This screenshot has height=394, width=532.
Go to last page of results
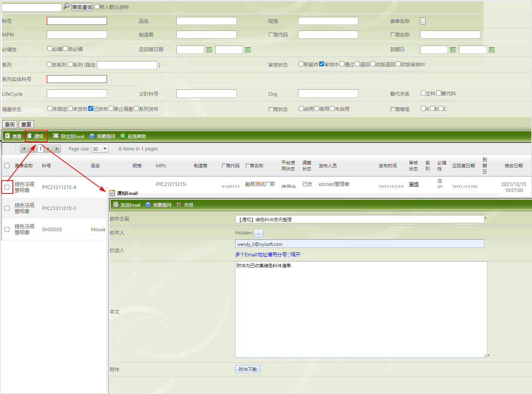click(57, 149)
